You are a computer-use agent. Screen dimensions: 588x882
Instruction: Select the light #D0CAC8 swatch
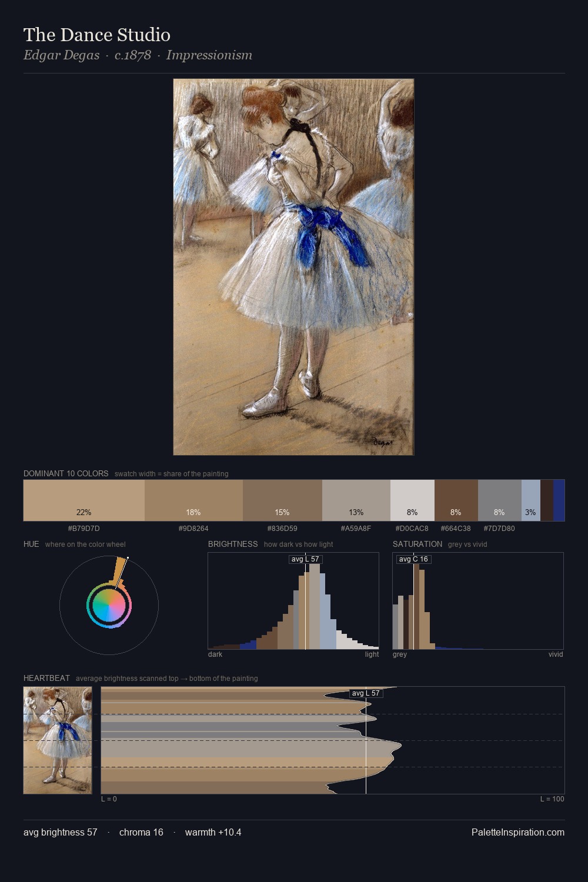(412, 500)
